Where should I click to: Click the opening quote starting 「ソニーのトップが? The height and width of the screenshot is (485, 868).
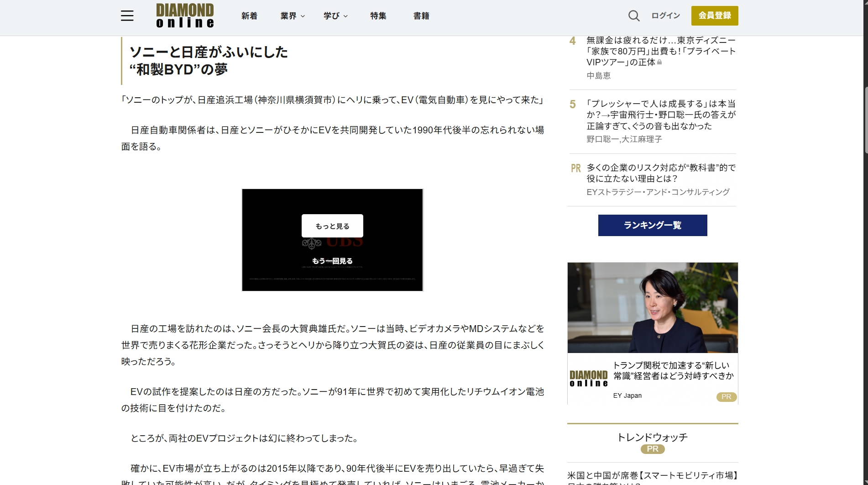[333, 100]
